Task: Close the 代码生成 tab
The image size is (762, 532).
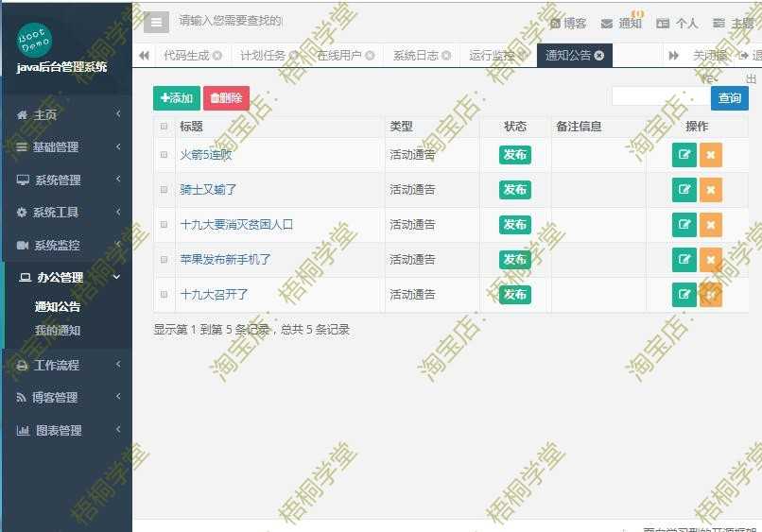Action: point(217,56)
